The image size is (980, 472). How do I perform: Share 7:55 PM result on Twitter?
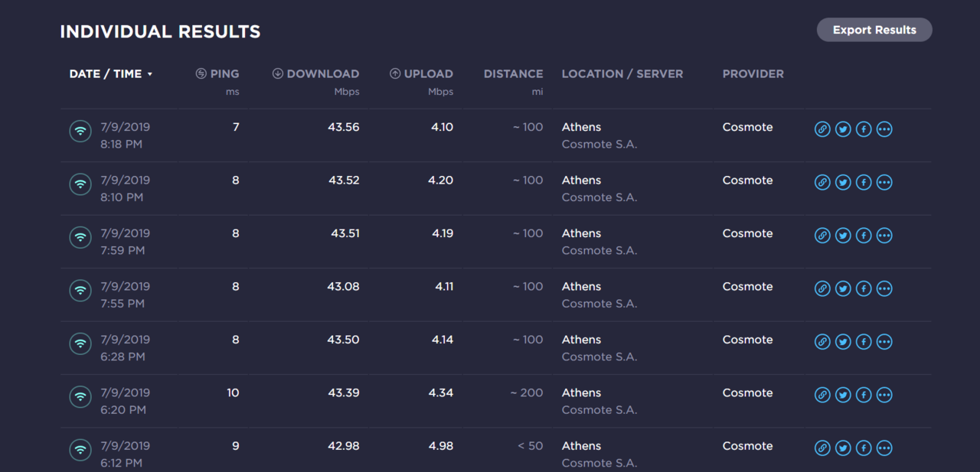(843, 288)
